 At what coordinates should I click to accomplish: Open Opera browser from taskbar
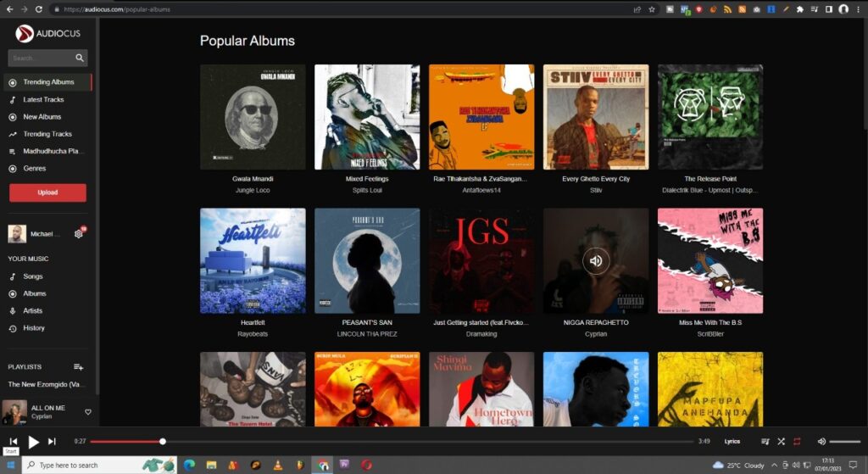[x=366, y=466]
